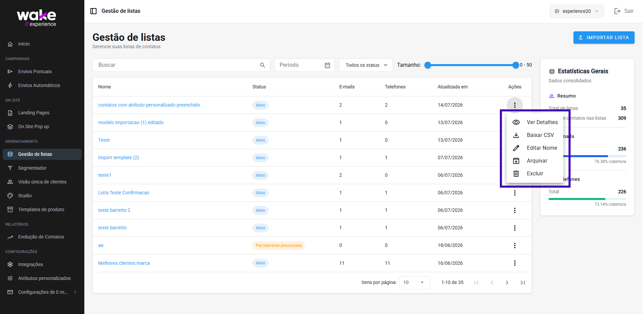Screen dimensions: 644x314
Task: Choose Arquivar from the actions menu
Action: click(x=535, y=161)
